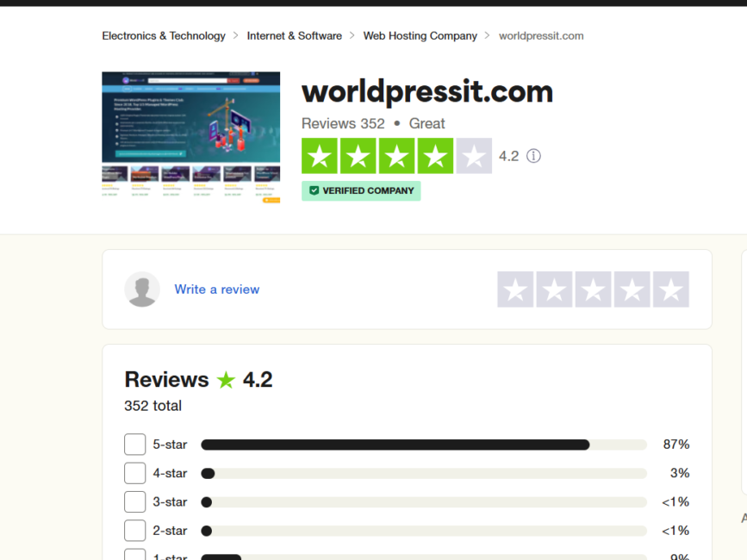Select the second star in Write a review
747x560 pixels.
click(555, 289)
